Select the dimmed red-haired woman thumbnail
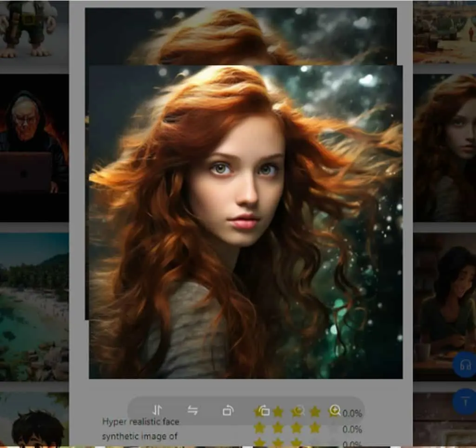 (x=444, y=148)
